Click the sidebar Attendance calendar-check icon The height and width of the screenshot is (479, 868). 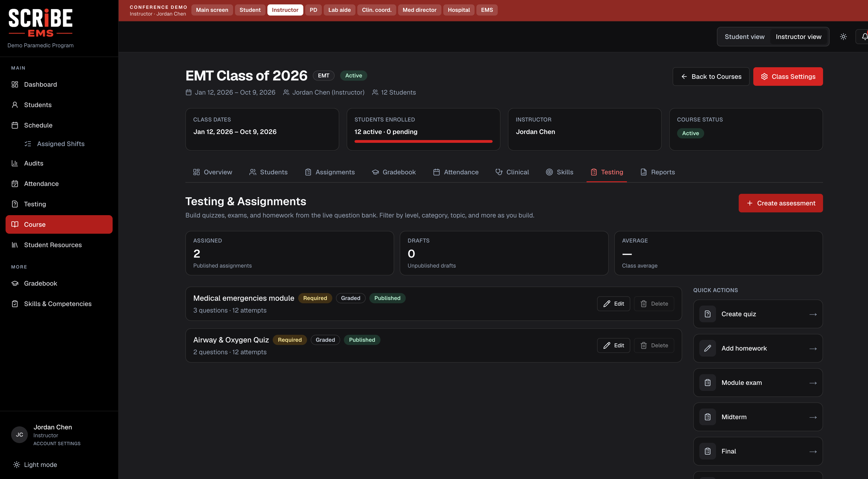pyautogui.click(x=15, y=184)
